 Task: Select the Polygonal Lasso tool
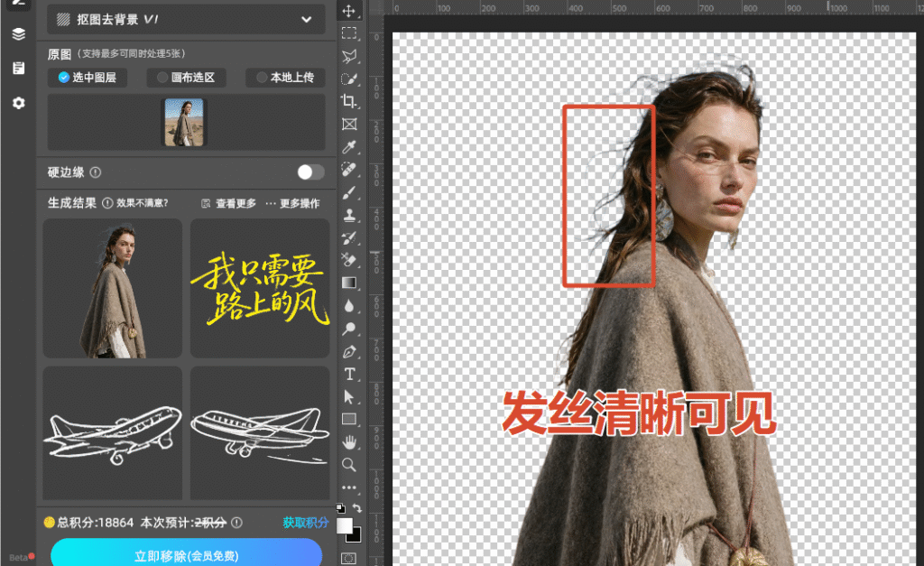pyautogui.click(x=349, y=56)
